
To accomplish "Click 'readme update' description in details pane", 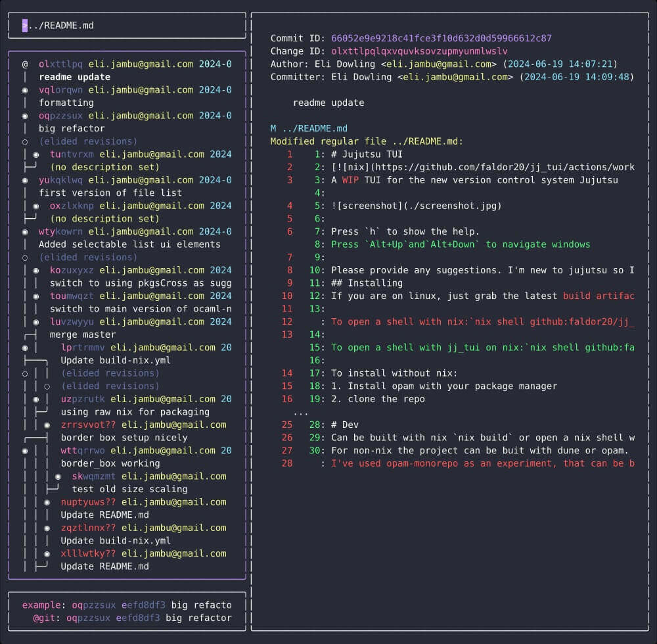I will [x=328, y=103].
